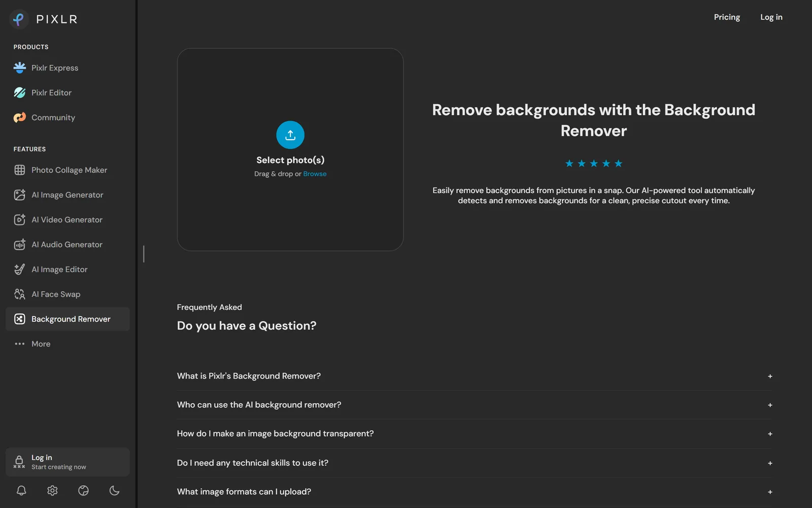Click the sidebar collapse handle

144,254
